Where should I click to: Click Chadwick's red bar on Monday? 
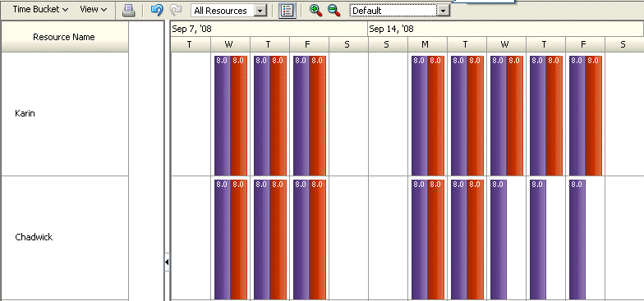(x=435, y=239)
